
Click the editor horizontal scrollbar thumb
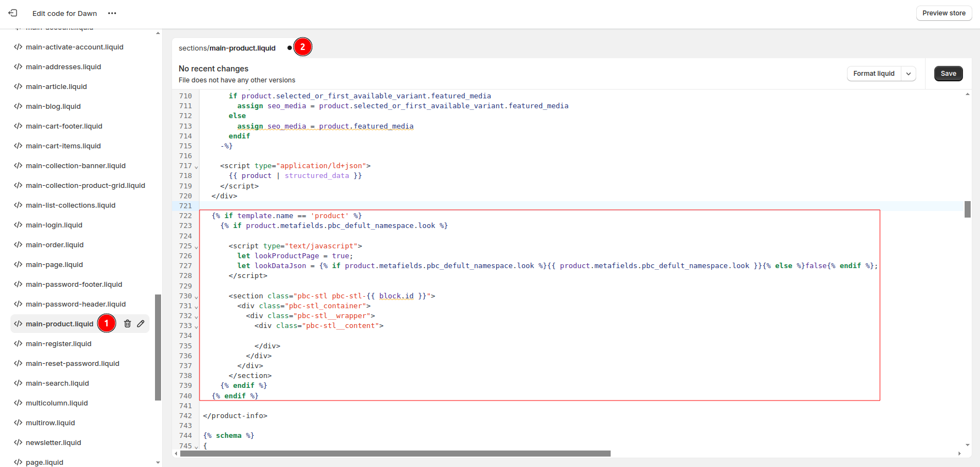click(x=395, y=454)
